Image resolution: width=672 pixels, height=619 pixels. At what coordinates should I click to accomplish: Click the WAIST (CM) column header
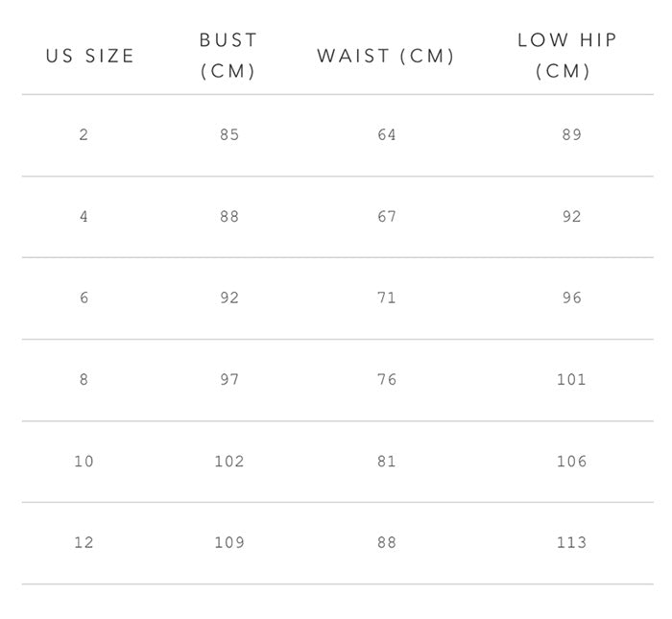pyautogui.click(x=386, y=56)
